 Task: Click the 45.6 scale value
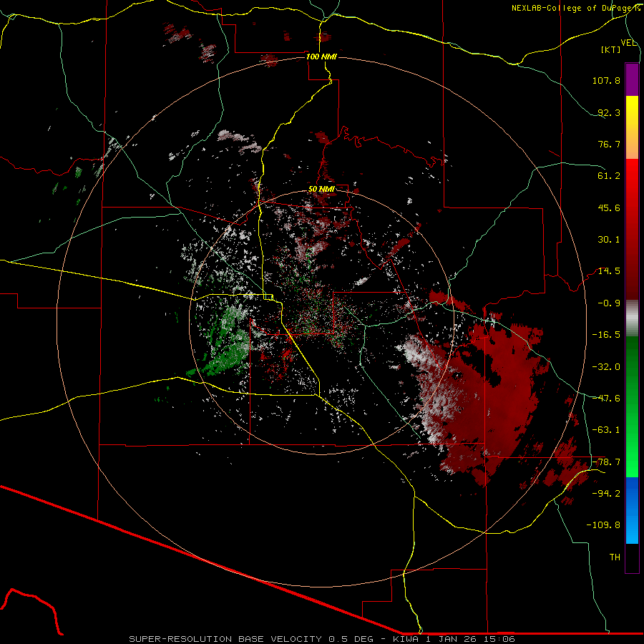click(x=609, y=208)
